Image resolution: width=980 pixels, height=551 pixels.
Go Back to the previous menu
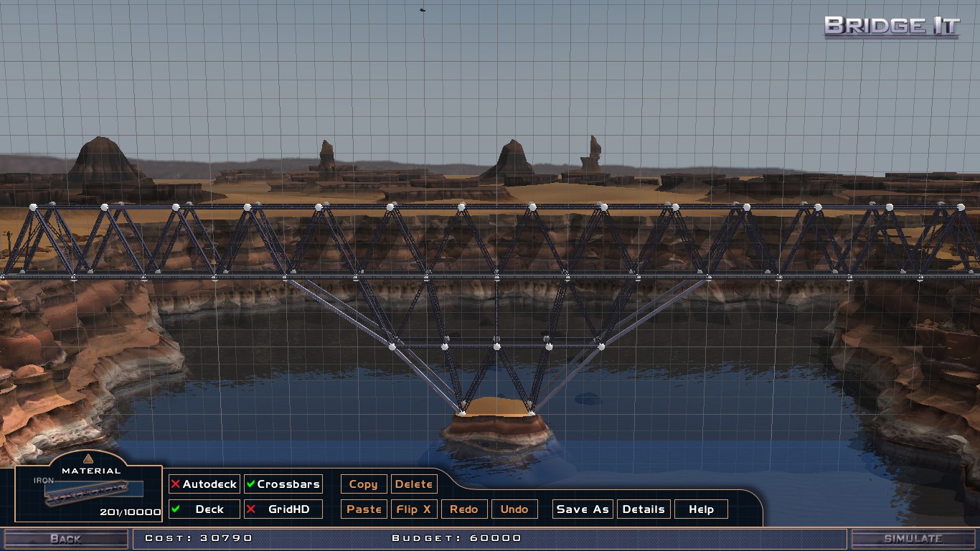point(65,539)
